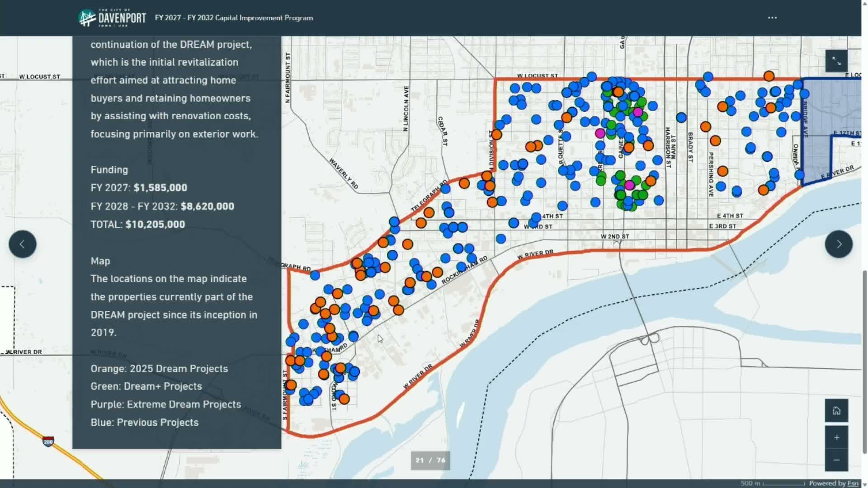Screen dimensions: 868x488
Task: Zoom in using the plus icon
Action: [837, 437]
